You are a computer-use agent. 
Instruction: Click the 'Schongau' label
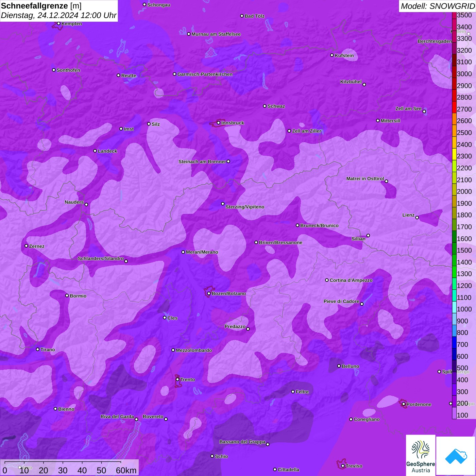point(159,5)
